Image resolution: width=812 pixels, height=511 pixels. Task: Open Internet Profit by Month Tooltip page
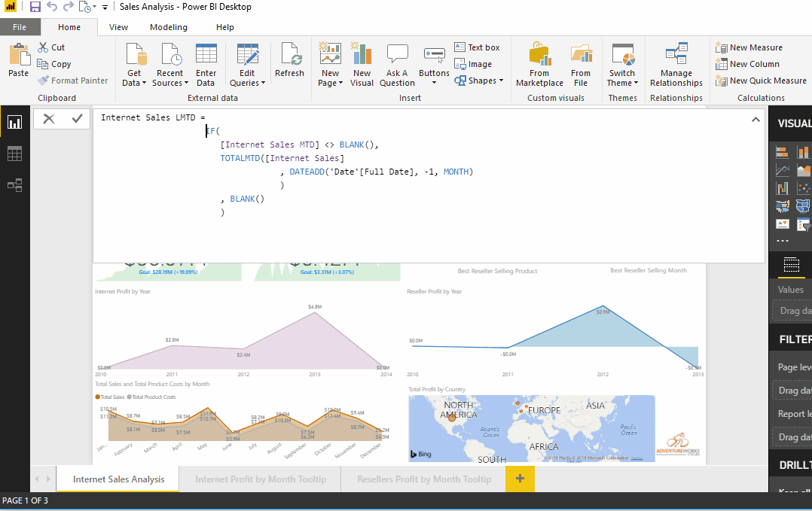tap(261, 479)
